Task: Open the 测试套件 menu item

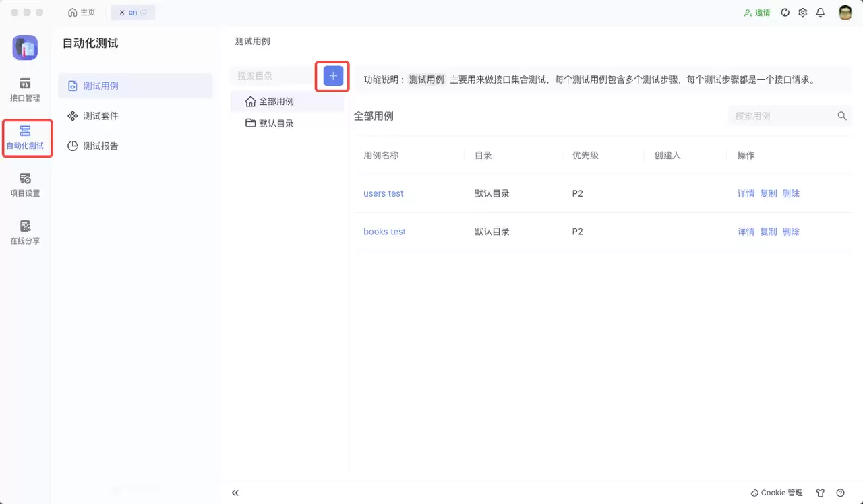Action: coord(135,116)
